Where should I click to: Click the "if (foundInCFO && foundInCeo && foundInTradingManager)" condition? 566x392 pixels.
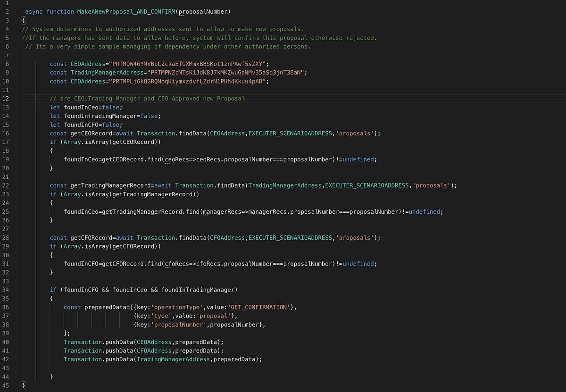point(144,290)
